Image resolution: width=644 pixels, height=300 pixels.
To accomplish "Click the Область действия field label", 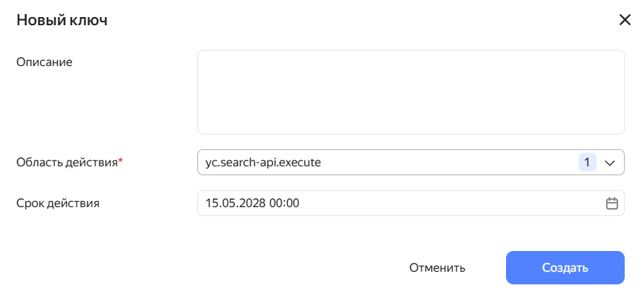I will (x=67, y=163).
